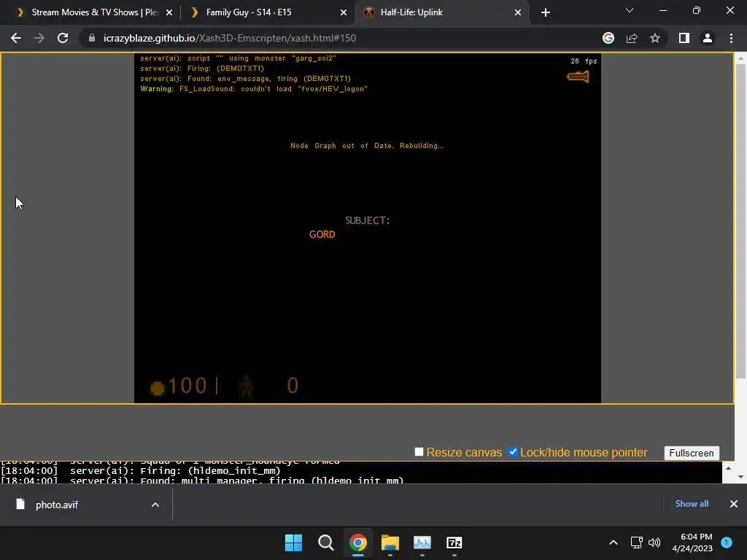This screenshot has width=747, height=560.
Task: Reload the Half-Life Uplink page
Action: [63, 38]
